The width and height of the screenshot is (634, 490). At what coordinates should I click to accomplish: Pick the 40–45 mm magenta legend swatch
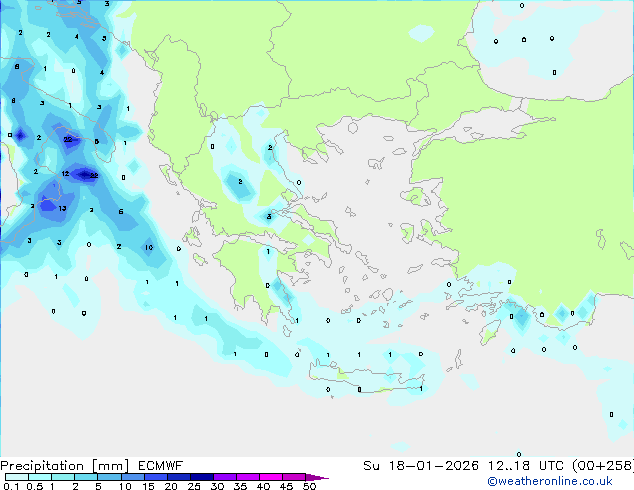pos(271,477)
